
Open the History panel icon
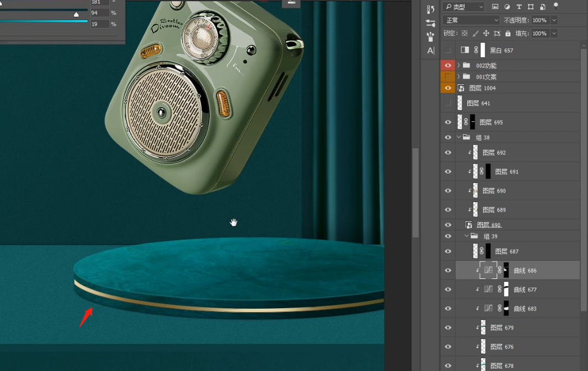click(430, 10)
